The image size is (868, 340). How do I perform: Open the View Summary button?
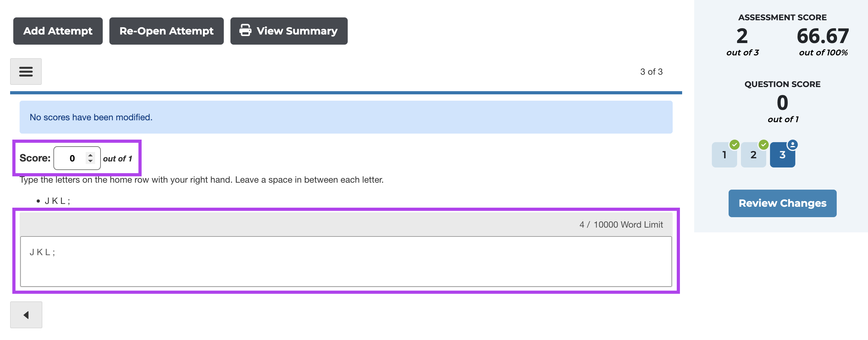[x=289, y=31]
